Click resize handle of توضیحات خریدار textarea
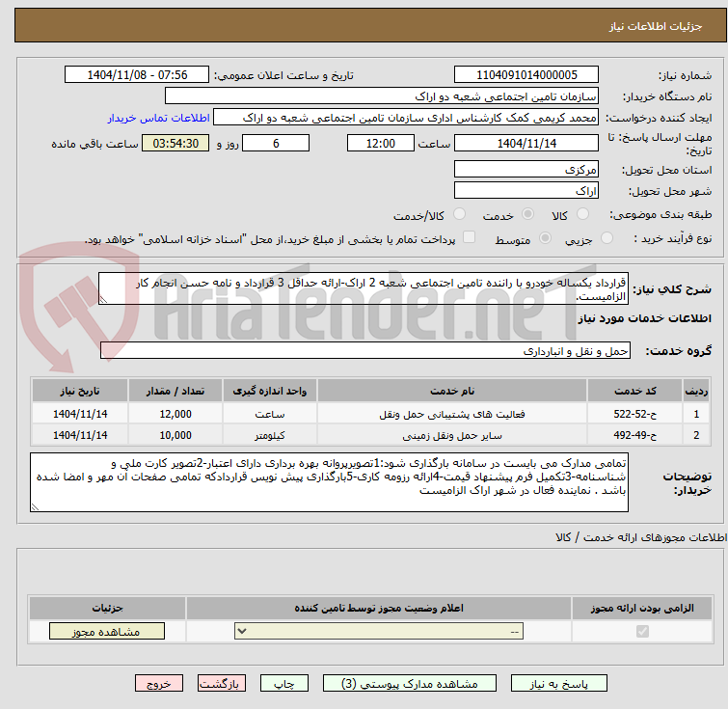Screen dimensions: 728x709 36,506
